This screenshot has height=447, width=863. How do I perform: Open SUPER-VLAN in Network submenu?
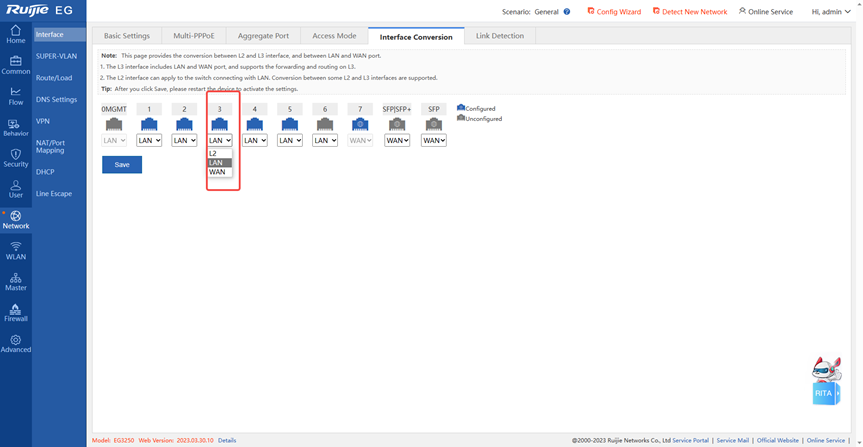(x=56, y=56)
